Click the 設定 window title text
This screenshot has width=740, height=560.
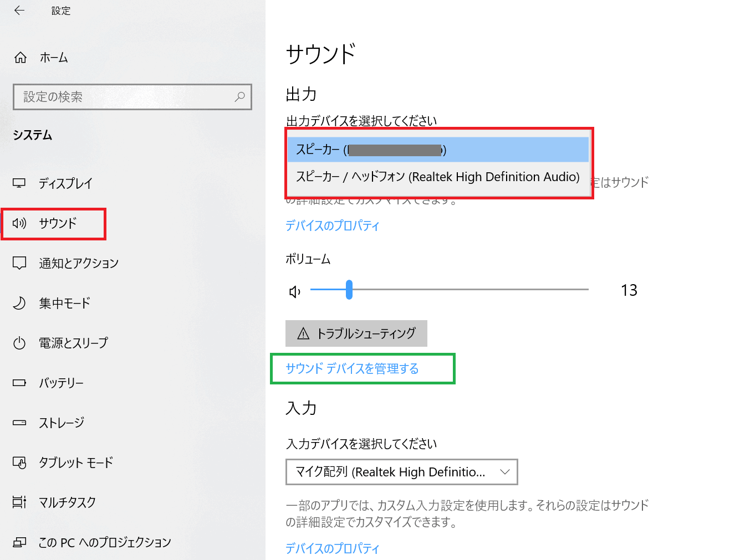tap(61, 11)
